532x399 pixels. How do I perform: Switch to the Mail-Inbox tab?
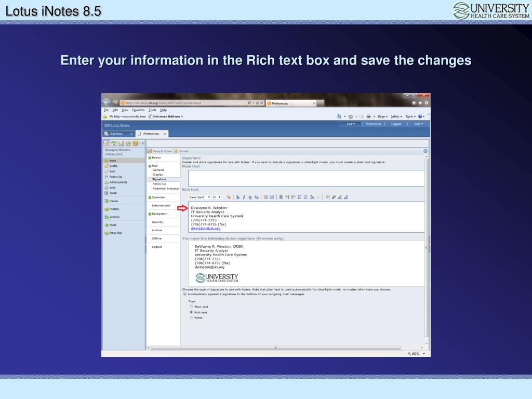[118, 134]
